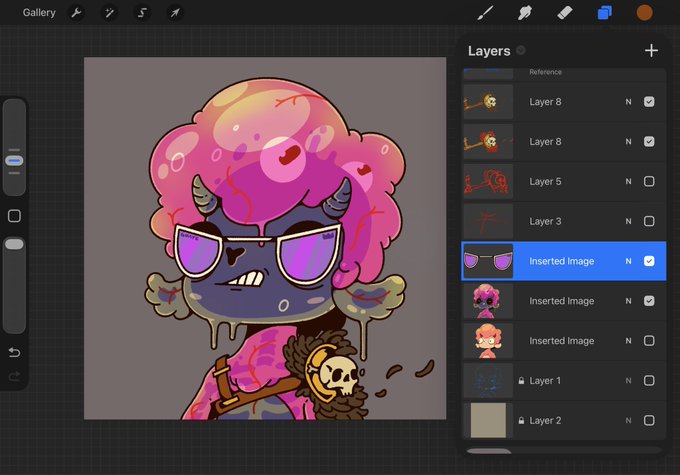680x475 pixels.
Task: Open blend mode N for Layer 5
Action: [x=628, y=181]
